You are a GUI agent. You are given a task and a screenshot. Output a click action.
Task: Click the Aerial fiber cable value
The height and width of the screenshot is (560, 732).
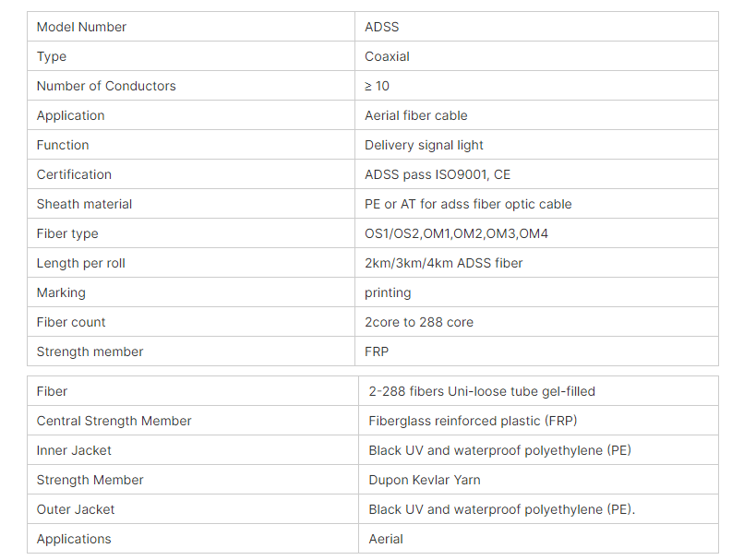[x=416, y=115]
